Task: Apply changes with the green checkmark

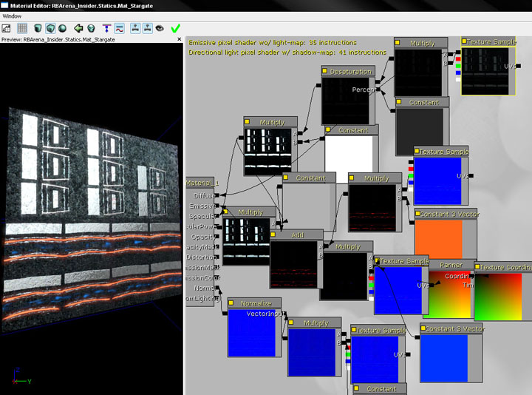Action: coord(175,28)
